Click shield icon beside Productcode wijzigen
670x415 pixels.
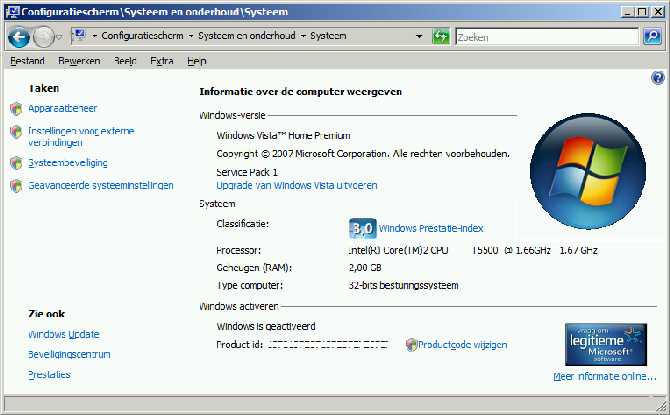411,345
